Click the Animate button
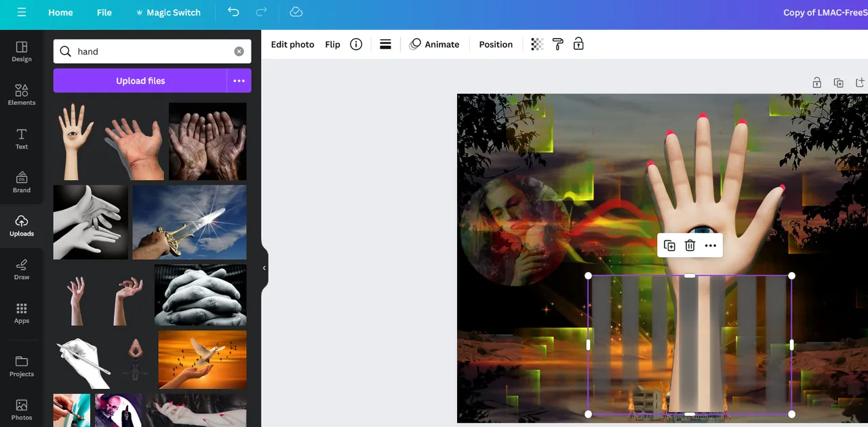 click(435, 44)
